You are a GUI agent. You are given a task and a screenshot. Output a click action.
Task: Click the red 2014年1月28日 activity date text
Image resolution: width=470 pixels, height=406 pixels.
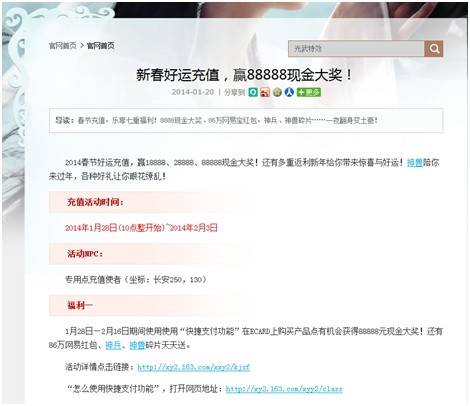[141, 228]
